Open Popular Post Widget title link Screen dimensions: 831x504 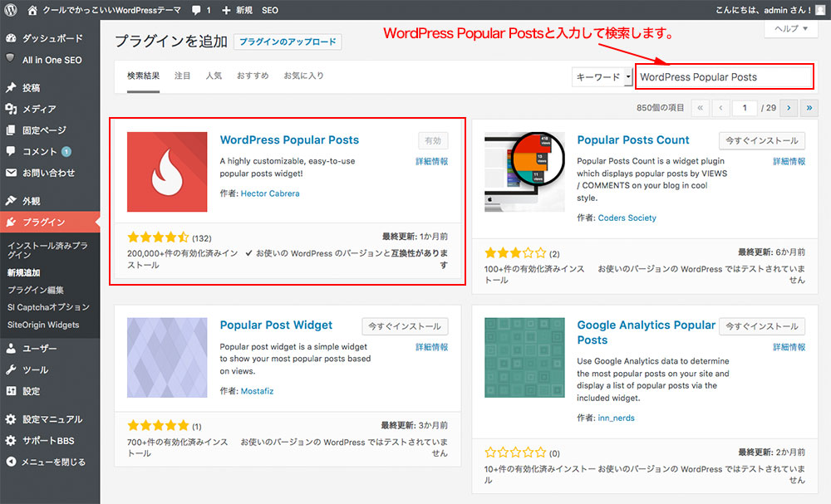[276, 325]
